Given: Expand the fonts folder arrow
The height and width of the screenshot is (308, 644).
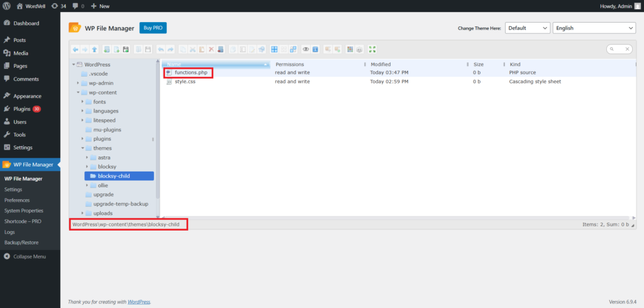Looking at the screenshot, I should pos(82,101).
